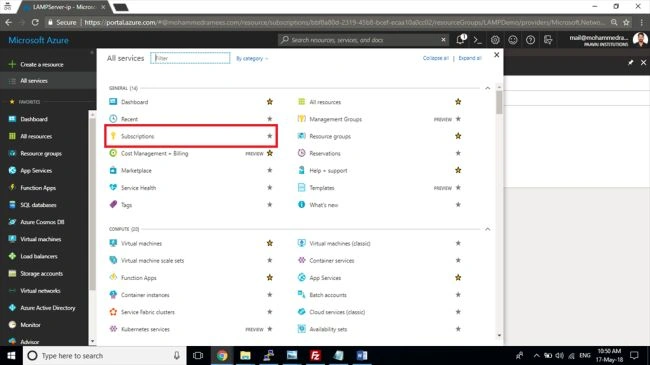Click Create a resource in sidebar
Viewport: 650px width, 365px height.
[x=42, y=64]
